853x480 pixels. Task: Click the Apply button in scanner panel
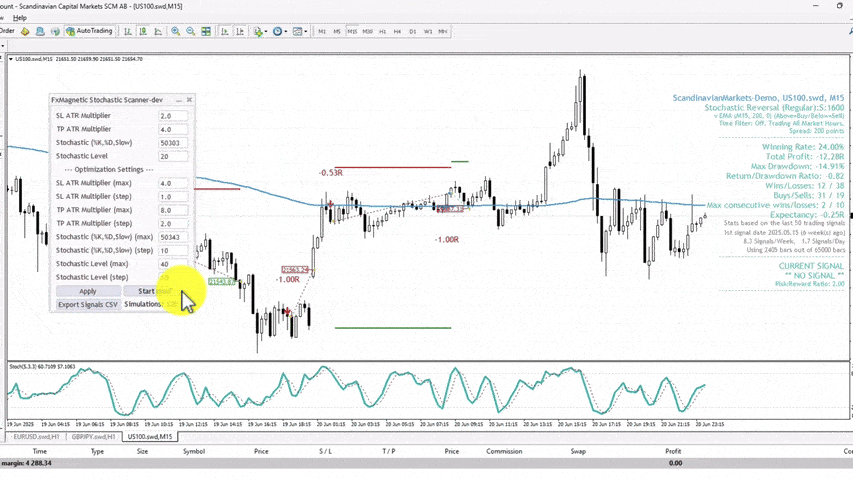point(88,291)
